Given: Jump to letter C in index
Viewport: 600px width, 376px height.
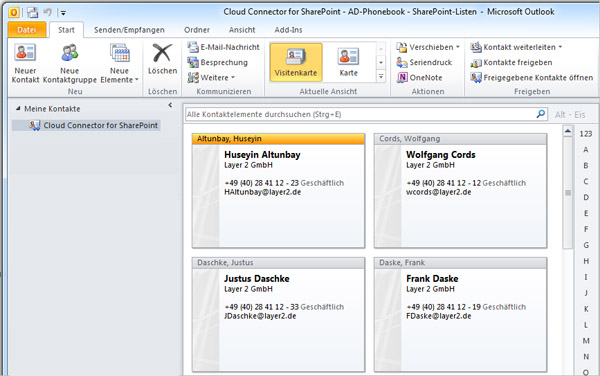Looking at the screenshot, I should pyautogui.click(x=585, y=181).
